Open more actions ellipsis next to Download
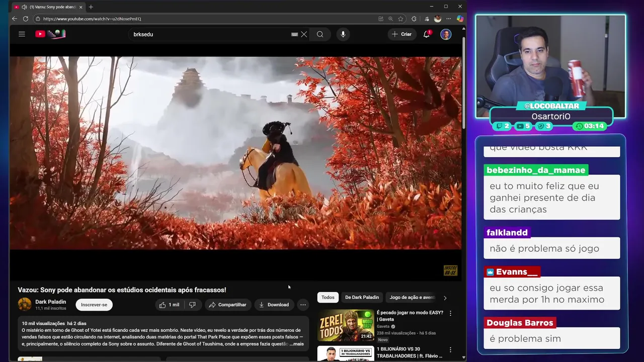This screenshot has width=644, height=362. pyautogui.click(x=303, y=305)
